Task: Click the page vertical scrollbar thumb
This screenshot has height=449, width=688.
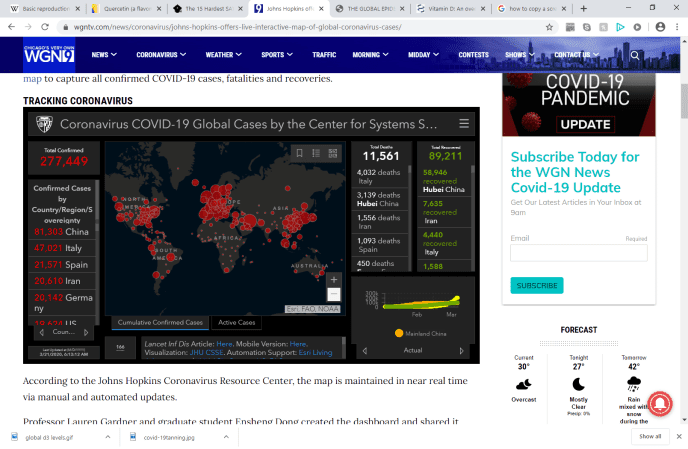Action: 684,101
